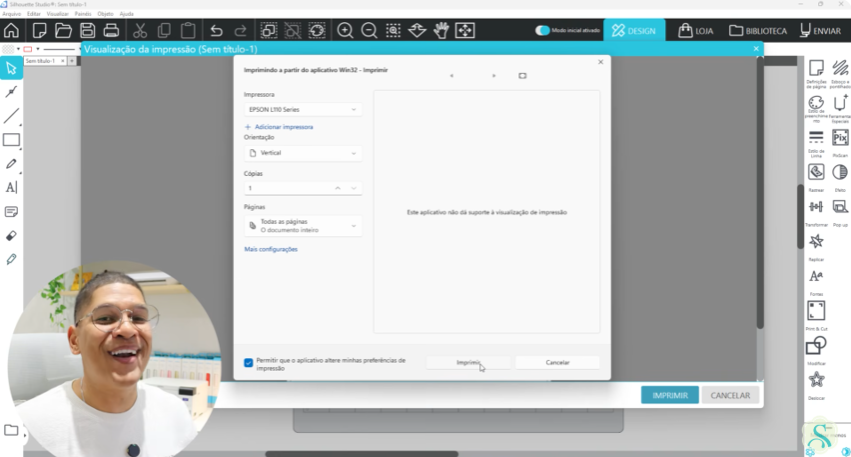The width and height of the screenshot is (851, 457).
Task: Click Imprimir button in system print dialog
Action: pyautogui.click(x=468, y=363)
